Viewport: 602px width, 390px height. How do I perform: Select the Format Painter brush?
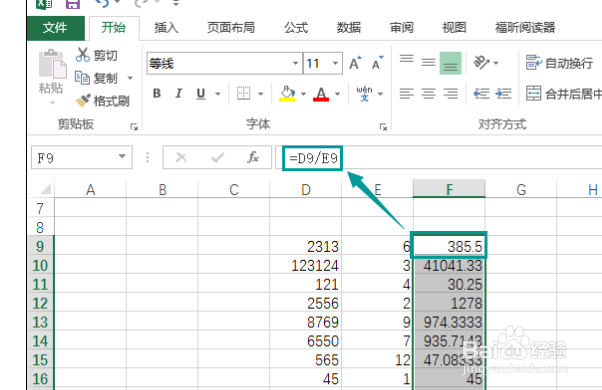83,101
